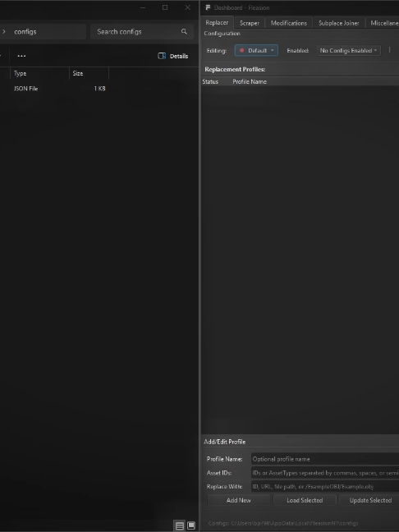The width and height of the screenshot is (399, 532).
Task: Click the search magnifier icon in configs window
Action: click(x=184, y=31)
